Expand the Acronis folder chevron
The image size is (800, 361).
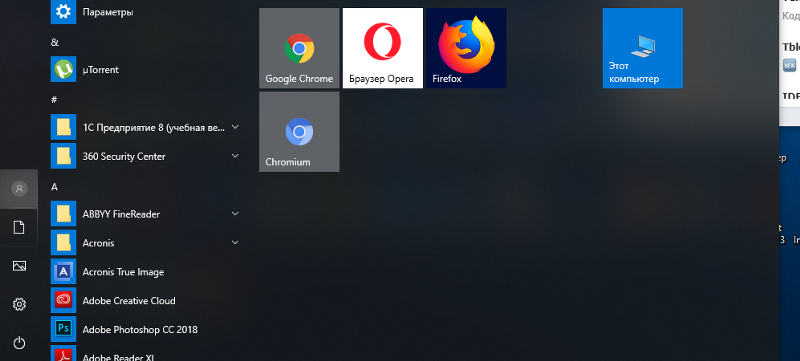point(235,242)
